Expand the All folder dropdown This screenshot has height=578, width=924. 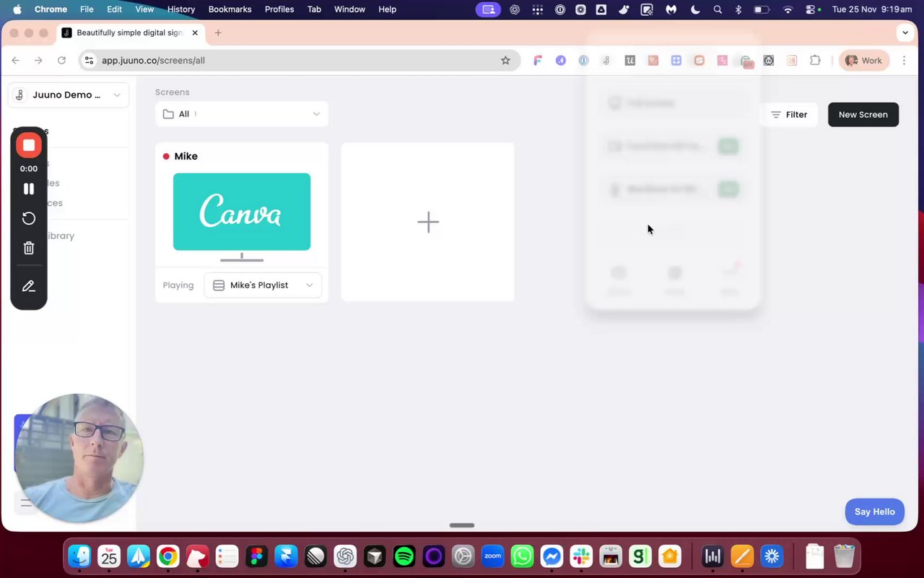[x=242, y=114]
